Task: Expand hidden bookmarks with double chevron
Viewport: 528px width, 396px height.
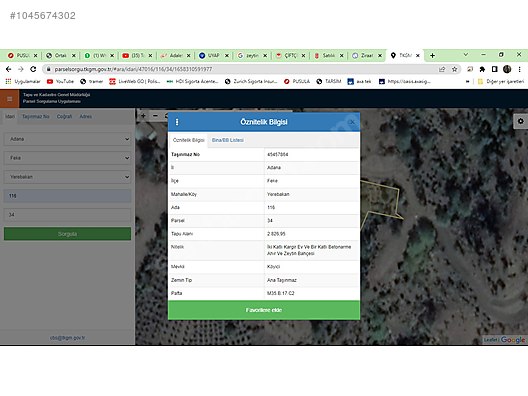Action: pyautogui.click(x=467, y=81)
